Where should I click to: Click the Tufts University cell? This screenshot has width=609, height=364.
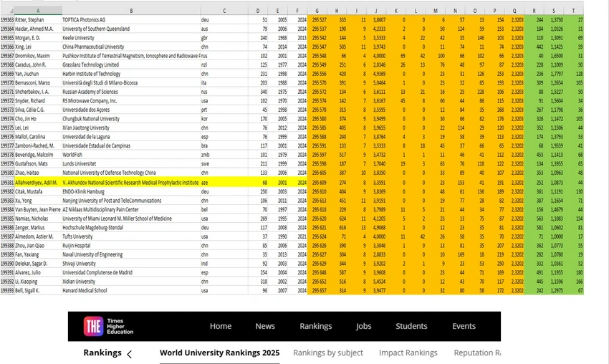pyautogui.click(x=77, y=236)
